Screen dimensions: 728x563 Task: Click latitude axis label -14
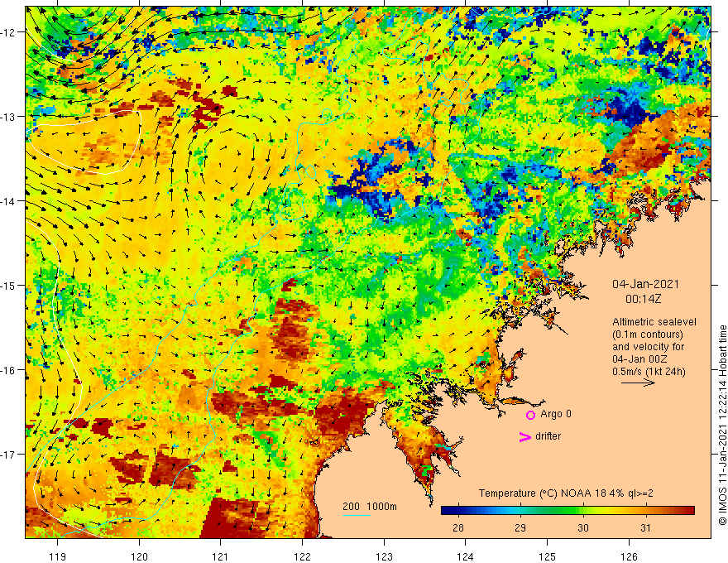pos(8,201)
